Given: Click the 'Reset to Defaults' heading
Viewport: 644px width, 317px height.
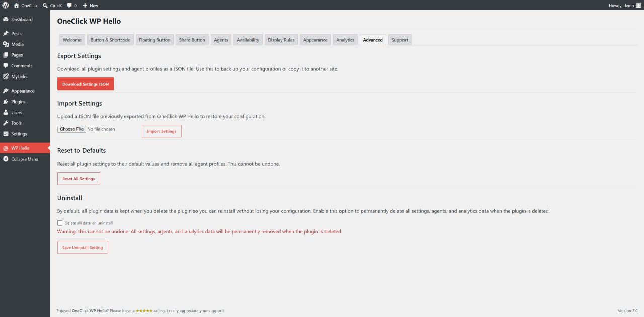Looking at the screenshot, I should point(82,150).
